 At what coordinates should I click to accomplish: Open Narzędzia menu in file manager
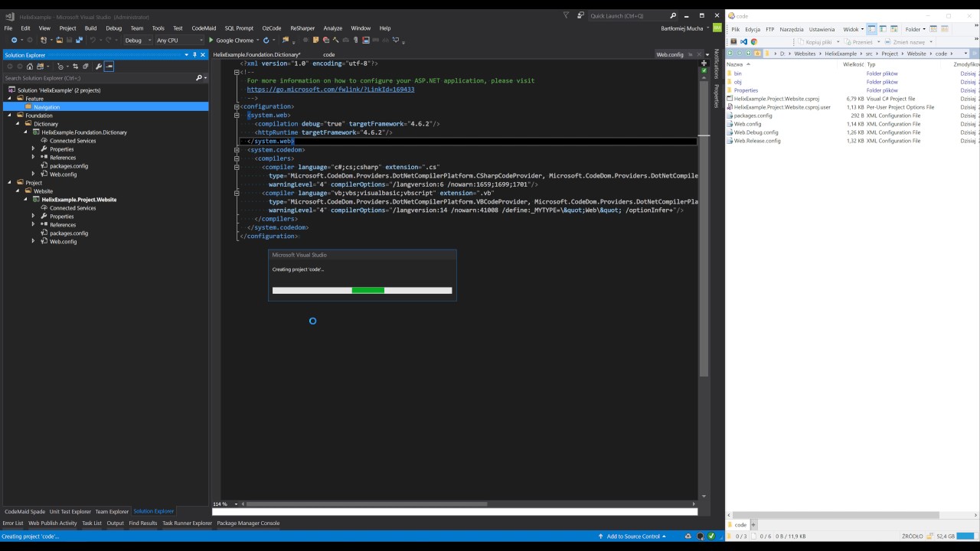pyautogui.click(x=792, y=29)
